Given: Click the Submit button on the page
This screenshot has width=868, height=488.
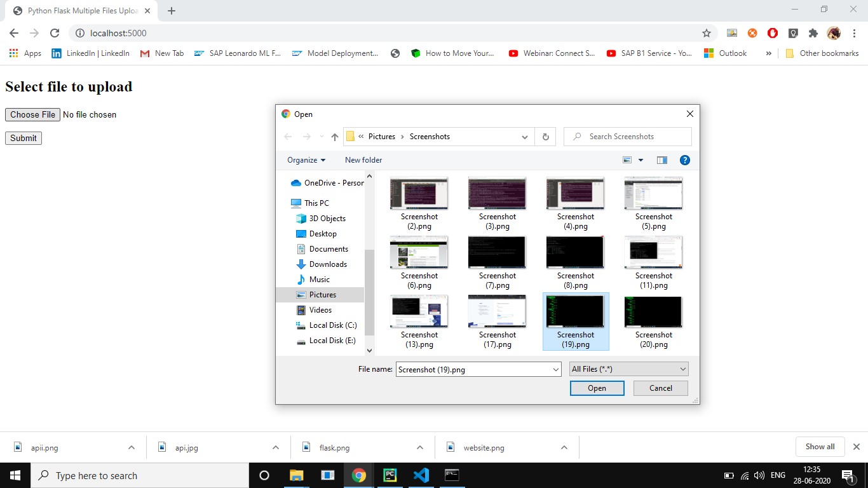Looking at the screenshot, I should (24, 138).
